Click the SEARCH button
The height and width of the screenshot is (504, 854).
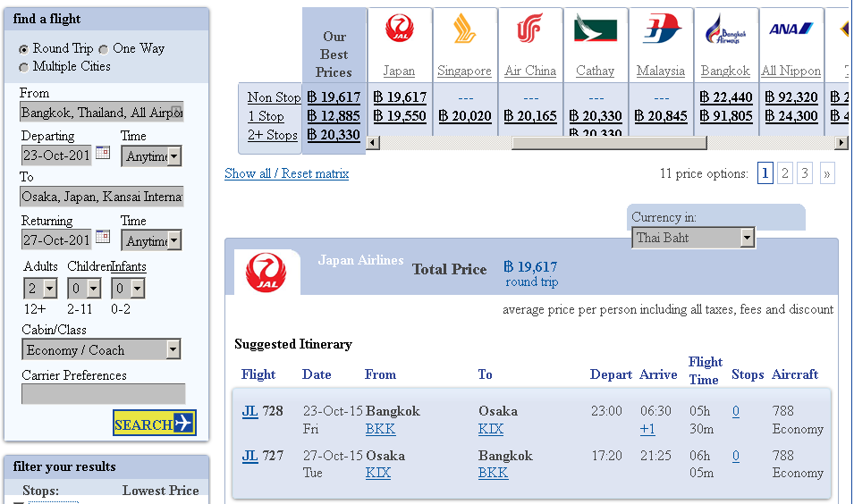coord(155,423)
